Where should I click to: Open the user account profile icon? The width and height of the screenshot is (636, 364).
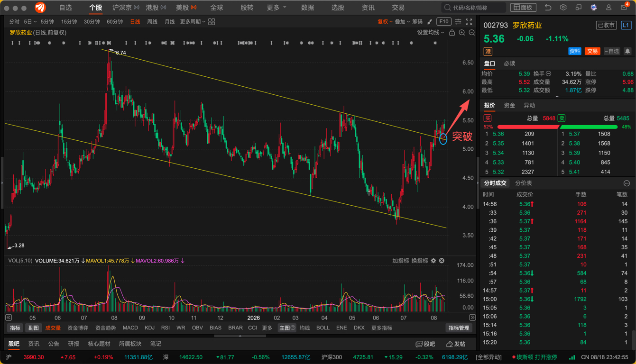tap(608, 8)
